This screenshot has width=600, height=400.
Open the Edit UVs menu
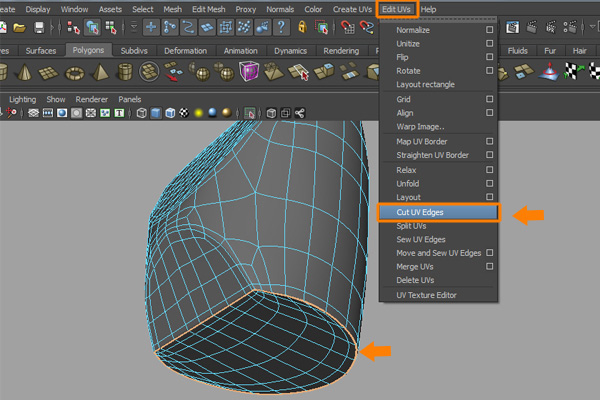click(x=398, y=9)
